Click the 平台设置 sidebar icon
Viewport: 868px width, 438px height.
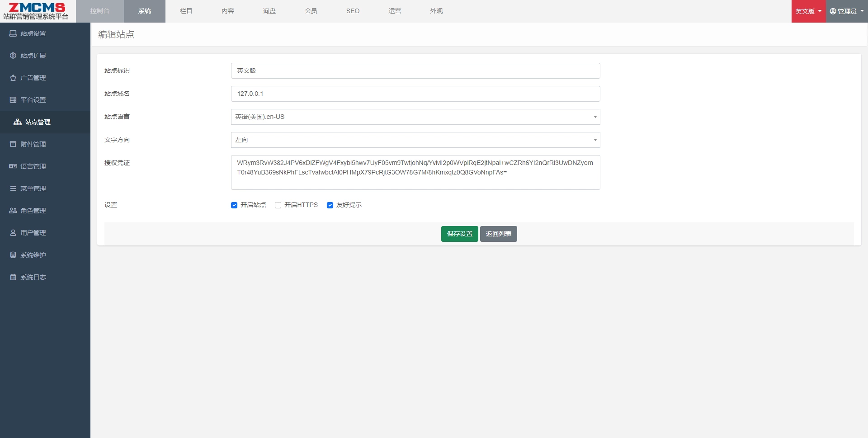click(x=13, y=100)
